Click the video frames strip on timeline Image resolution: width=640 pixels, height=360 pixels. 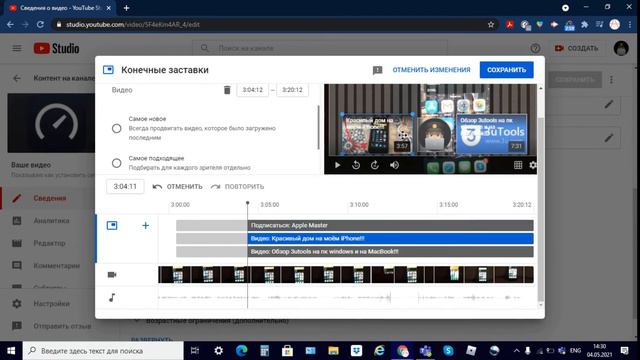(346, 275)
